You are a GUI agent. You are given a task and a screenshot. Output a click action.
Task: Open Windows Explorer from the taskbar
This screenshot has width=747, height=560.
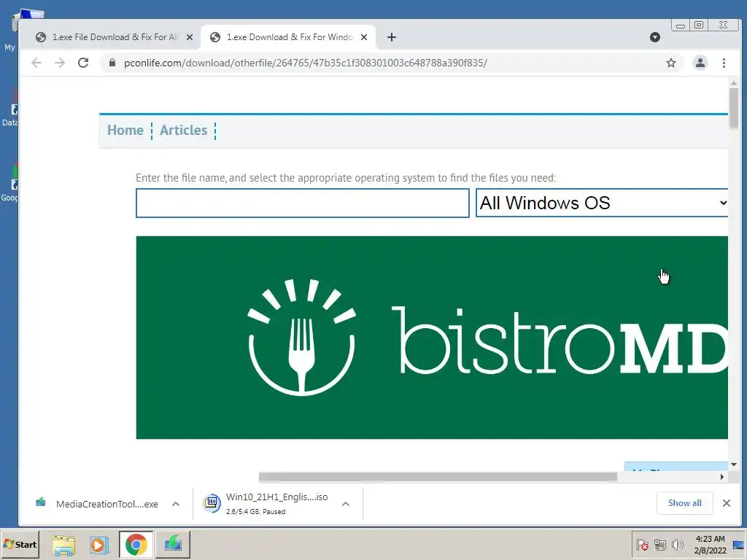pos(64,544)
